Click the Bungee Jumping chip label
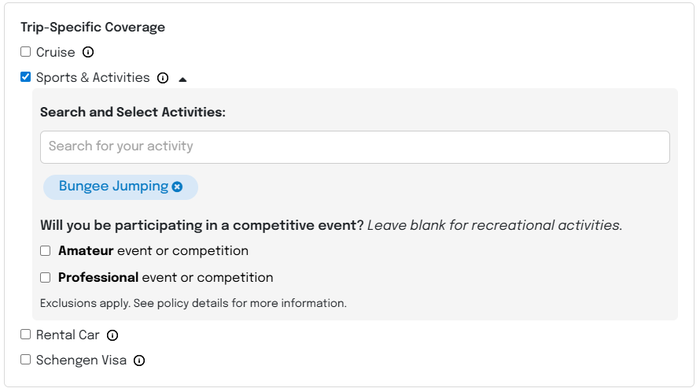 coord(113,186)
